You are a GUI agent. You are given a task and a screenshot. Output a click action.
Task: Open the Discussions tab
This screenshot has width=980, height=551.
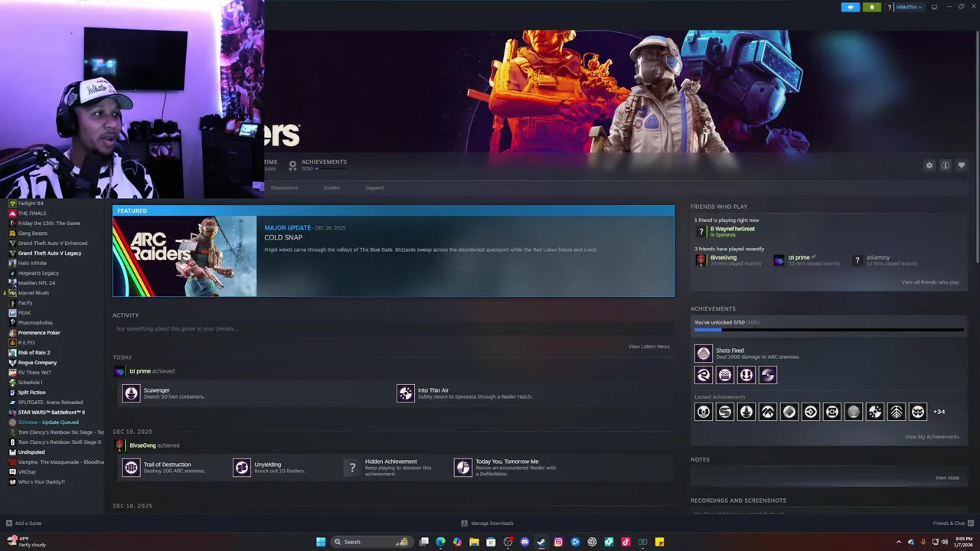pos(284,187)
